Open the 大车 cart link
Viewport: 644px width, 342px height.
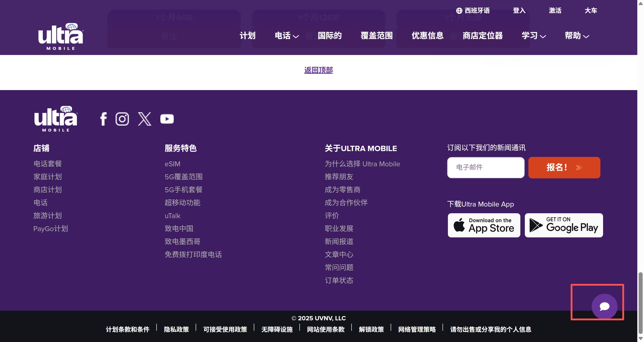(x=591, y=11)
